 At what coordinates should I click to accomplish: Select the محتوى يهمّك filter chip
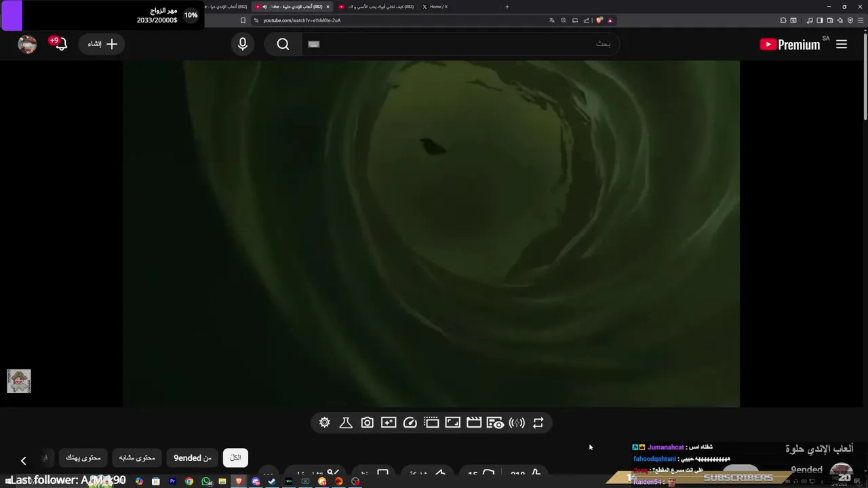coord(83,457)
